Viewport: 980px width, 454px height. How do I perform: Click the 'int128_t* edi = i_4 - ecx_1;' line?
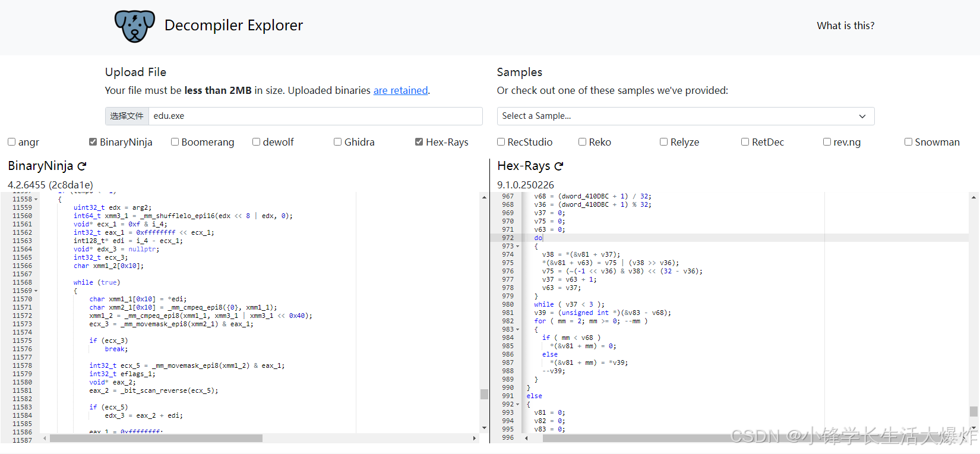click(128, 241)
